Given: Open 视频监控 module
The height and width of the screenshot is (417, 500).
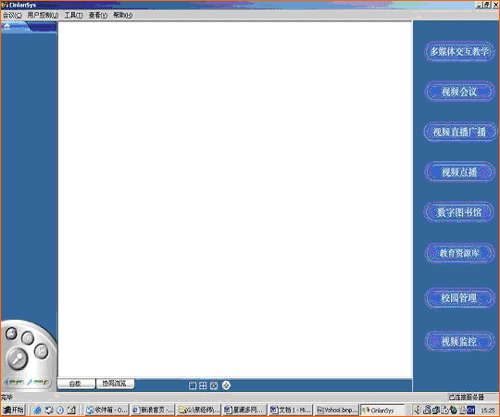Looking at the screenshot, I should [459, 341].
